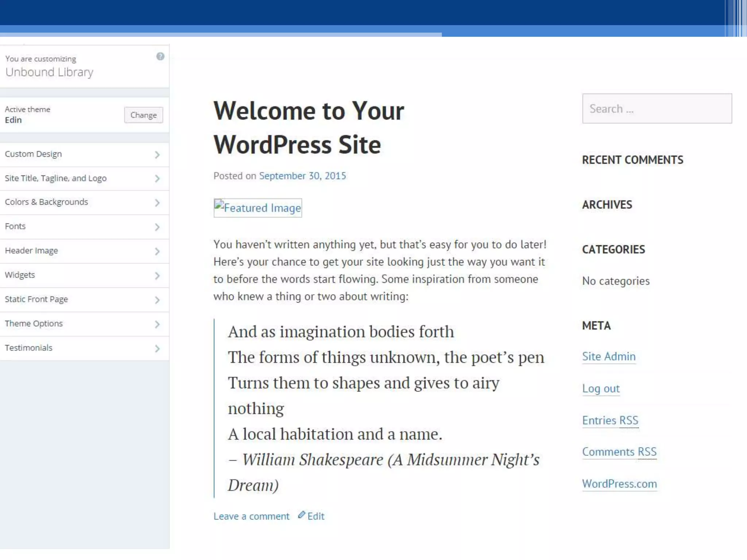
Task: Open the Site Admin link
Action: tap(609, 356)
